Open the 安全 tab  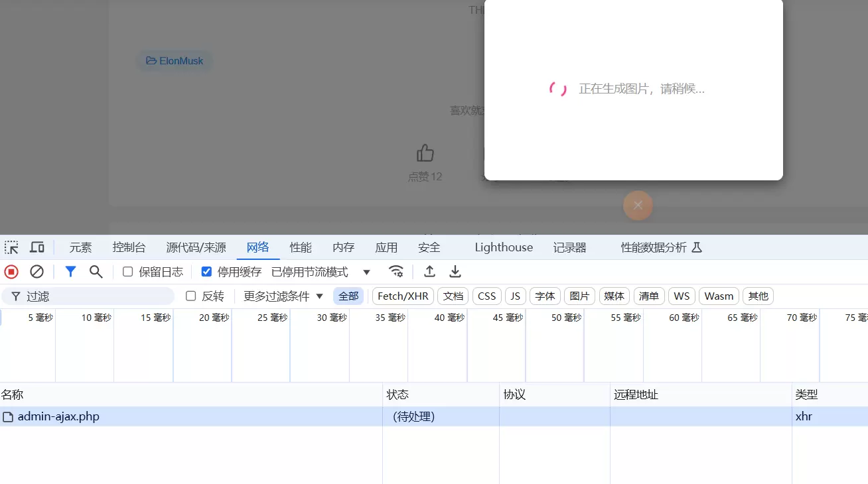(429, 247)
